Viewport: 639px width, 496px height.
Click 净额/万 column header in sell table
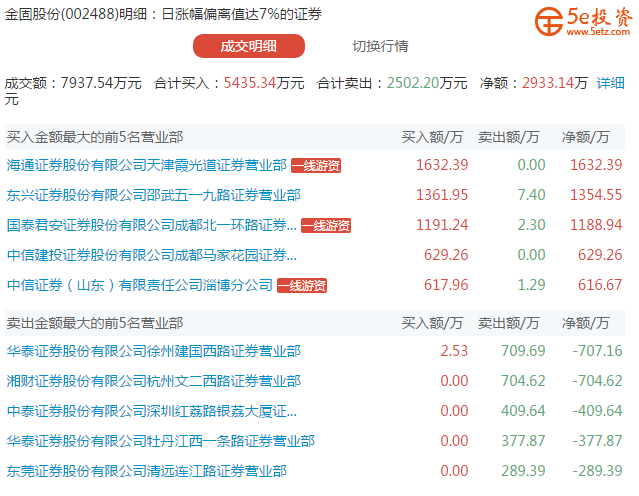click(x=585, y=323)
